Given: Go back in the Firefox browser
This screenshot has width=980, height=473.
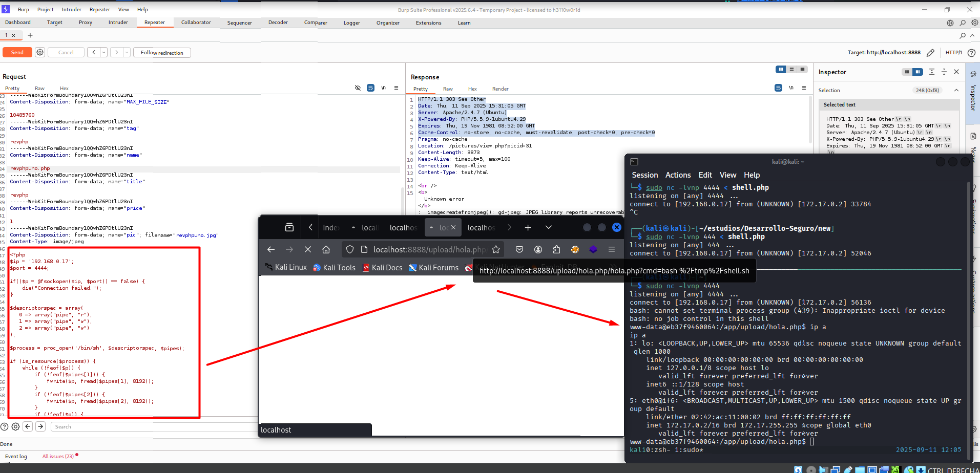Looking at the screenshot, I should 271,249.
